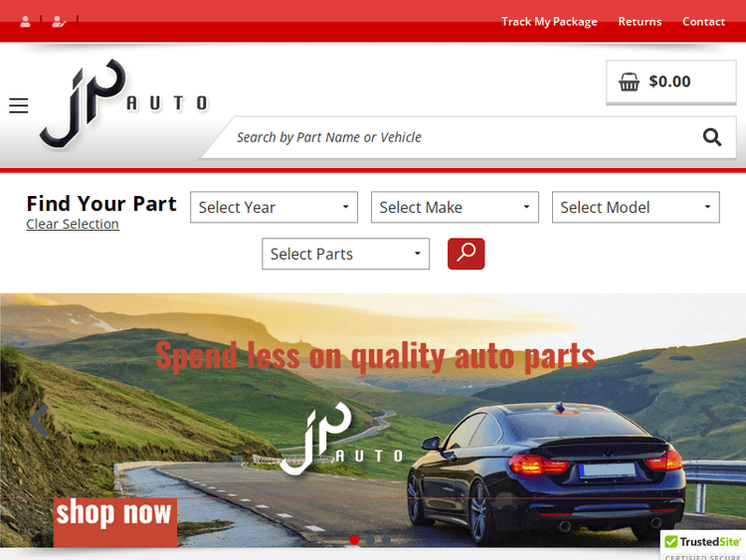Click the Spend less on quality auto parts headline
This screenshot has height=560, width=746.
(x=375, y=356)
